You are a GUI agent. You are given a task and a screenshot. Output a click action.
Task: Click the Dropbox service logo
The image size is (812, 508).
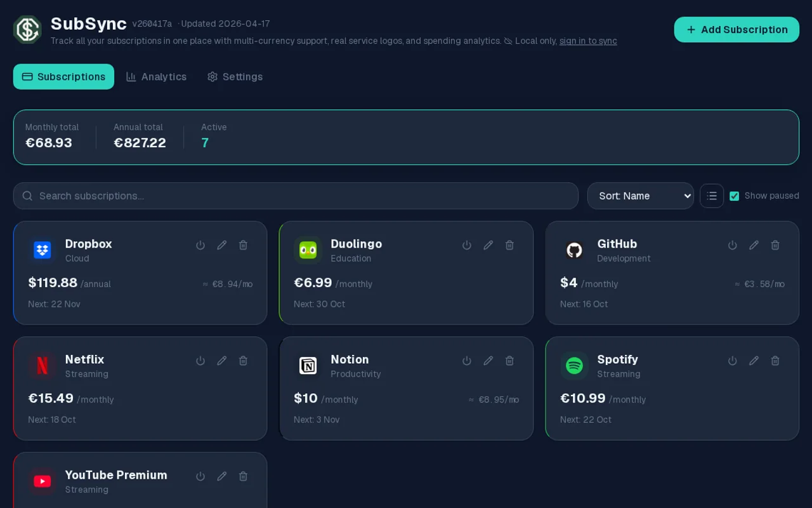[43, 250]
